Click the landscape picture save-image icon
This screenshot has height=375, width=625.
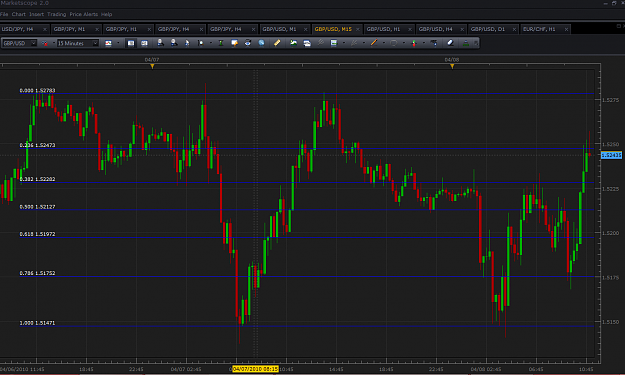tap(293, 43)
